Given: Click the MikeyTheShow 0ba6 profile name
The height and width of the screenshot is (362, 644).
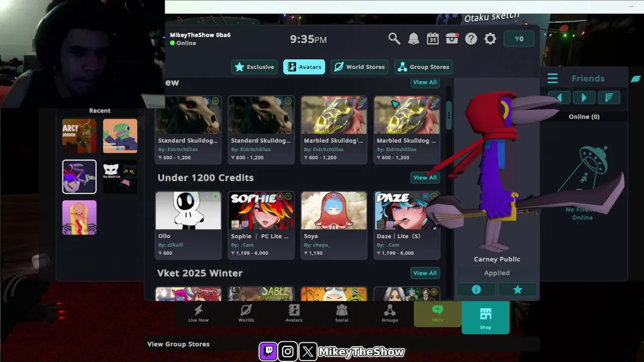Looking at the screenshot, I should click(200, 35).
